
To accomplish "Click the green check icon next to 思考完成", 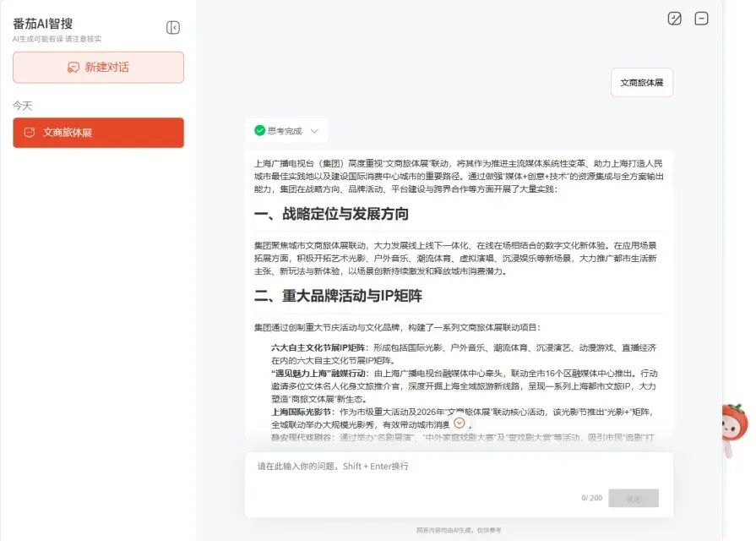I will coord(260,130).
